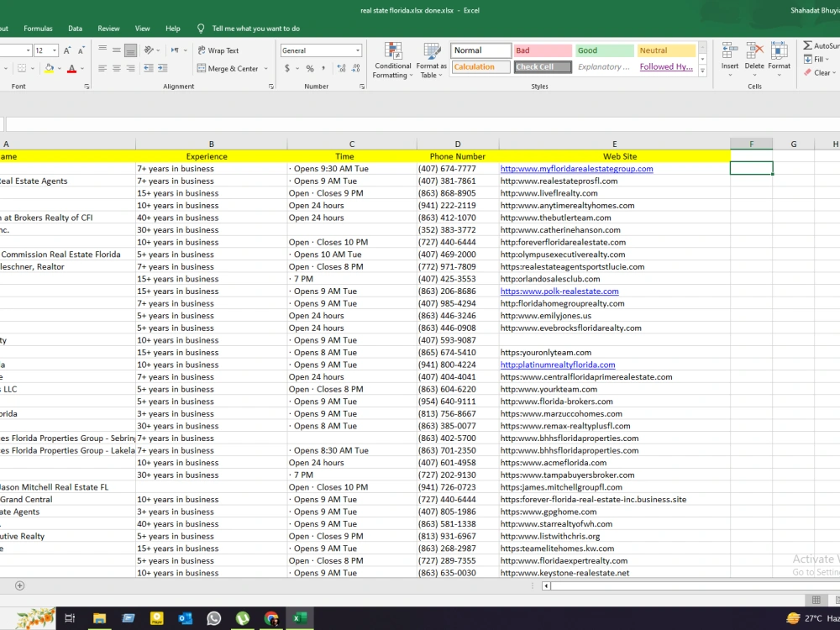The height and width of the screenshot is (630, 840).
Task: Expand the cell styles gallery
Action: point(702,71)
